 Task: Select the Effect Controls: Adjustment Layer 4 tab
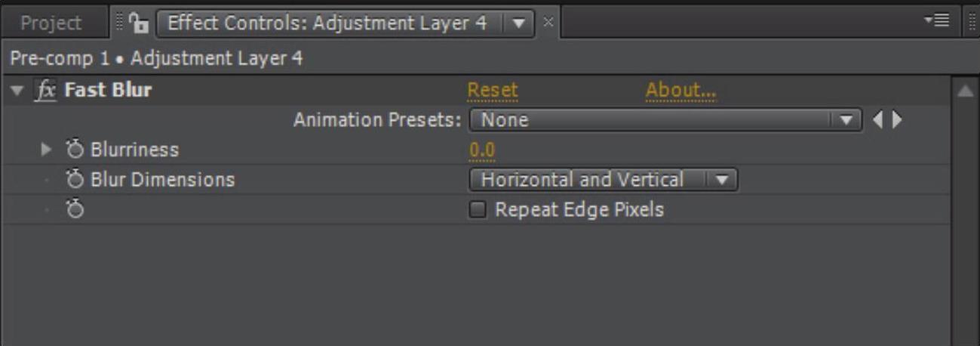click(x=327, y=23)
